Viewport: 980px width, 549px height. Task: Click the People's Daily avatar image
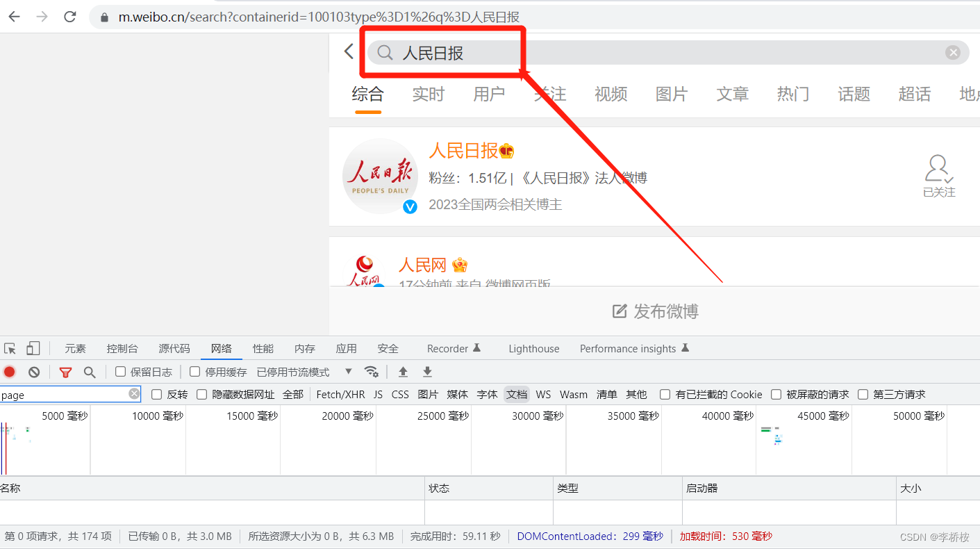point(380,176)
